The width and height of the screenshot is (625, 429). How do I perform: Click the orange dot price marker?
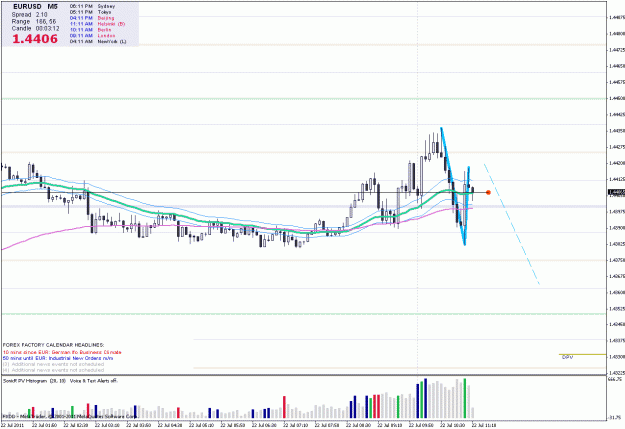(x=488, y=193)
